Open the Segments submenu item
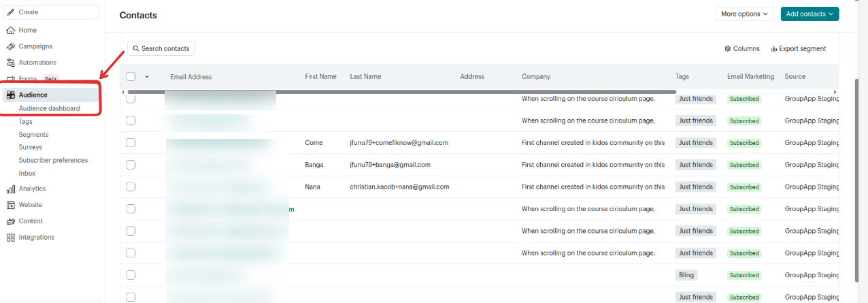868x303 pixels. click(x=33, y=135)
